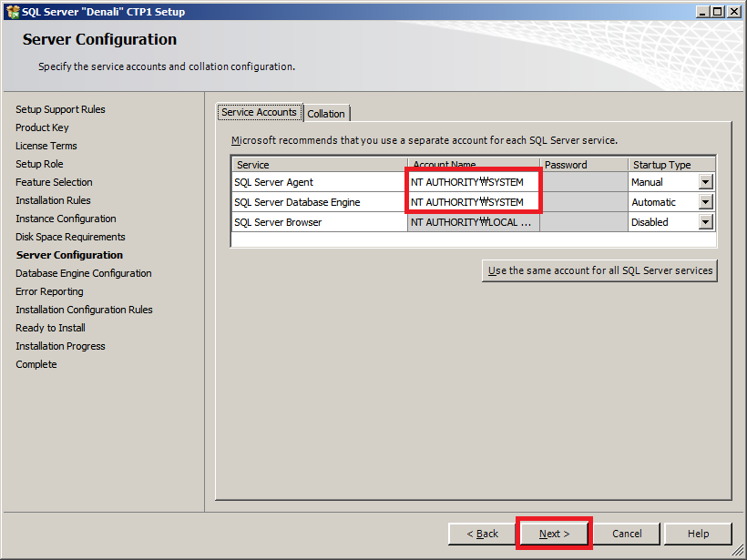
Task: Select the Service Accounts tab
Action: point(259,112)
